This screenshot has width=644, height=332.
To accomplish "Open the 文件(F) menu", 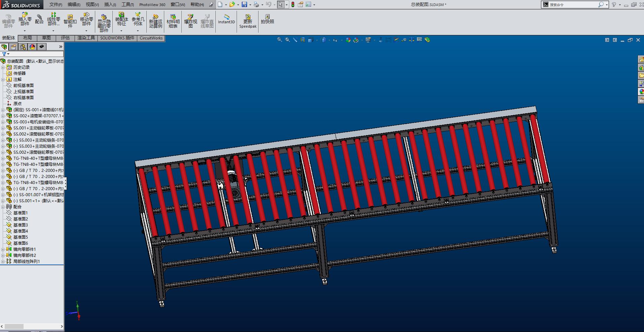I will pos(56,5).
